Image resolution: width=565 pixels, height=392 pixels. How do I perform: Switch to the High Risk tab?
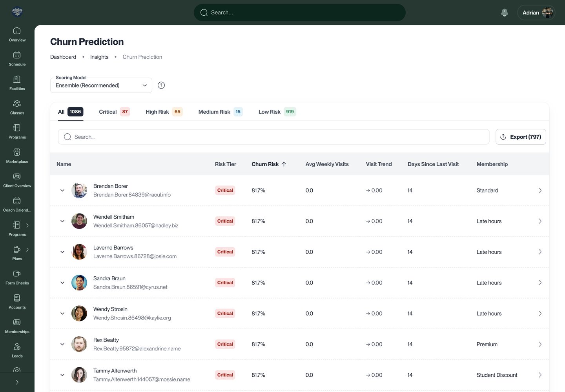[164, 112]
